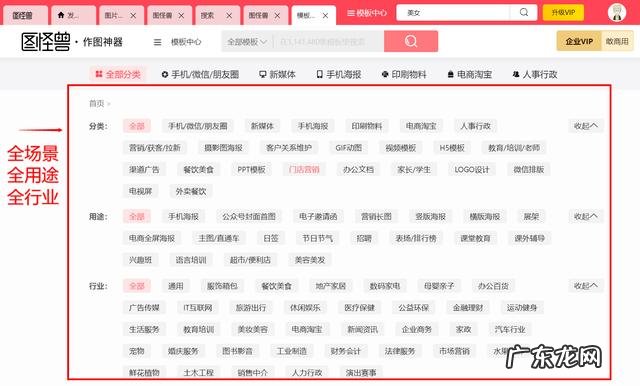Select the 婚庆服务 industry tag
The height and width of the screenshot is (386, 640).
click(183, 351)
